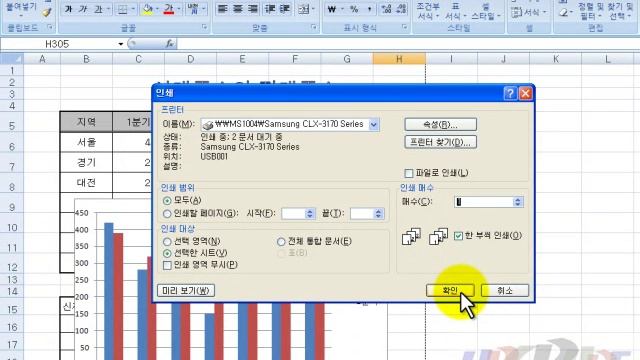Apply the won (₩) currency format

[x=332, y=9]
